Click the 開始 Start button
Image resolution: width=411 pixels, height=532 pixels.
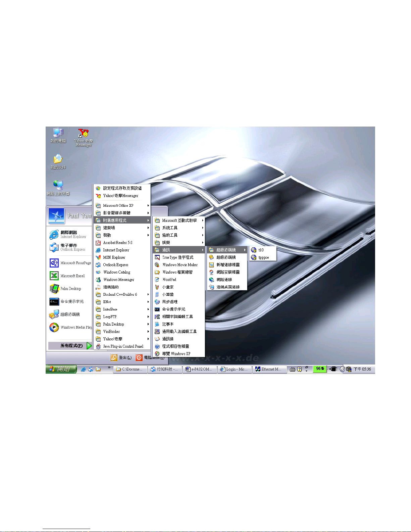coord(61,369)
